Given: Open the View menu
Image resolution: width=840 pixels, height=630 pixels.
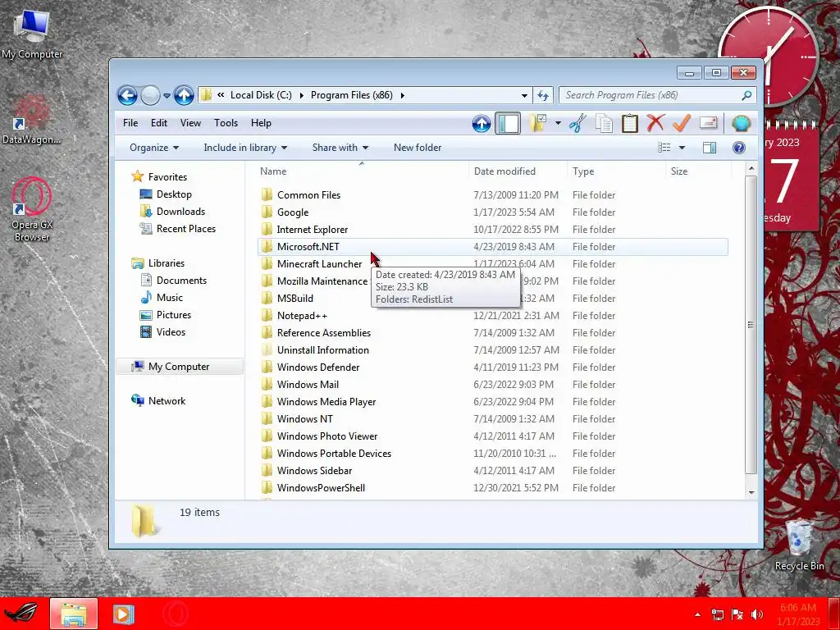Looking at the screenshot, I should click(190, 123).
